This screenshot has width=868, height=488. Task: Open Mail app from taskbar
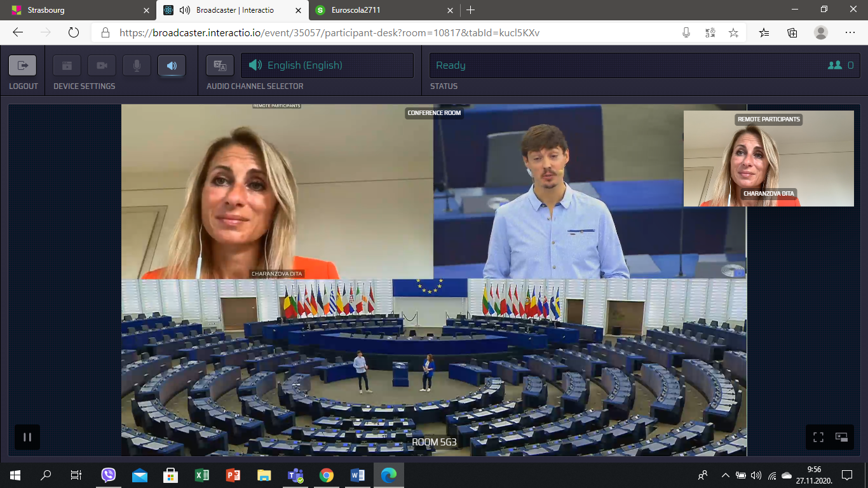click(140, 475)
